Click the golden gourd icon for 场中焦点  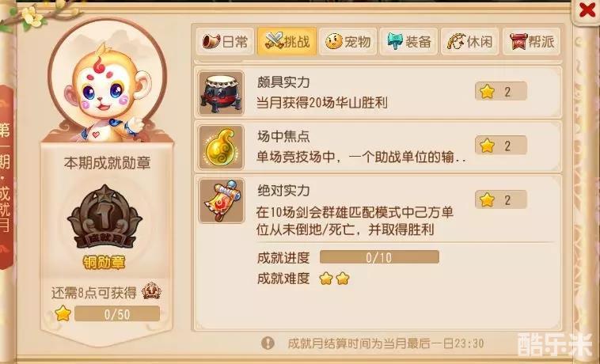click(x=221, y=147)
